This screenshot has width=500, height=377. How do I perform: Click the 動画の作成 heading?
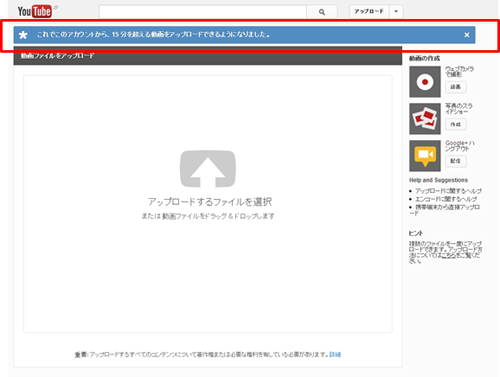[424, 58]
